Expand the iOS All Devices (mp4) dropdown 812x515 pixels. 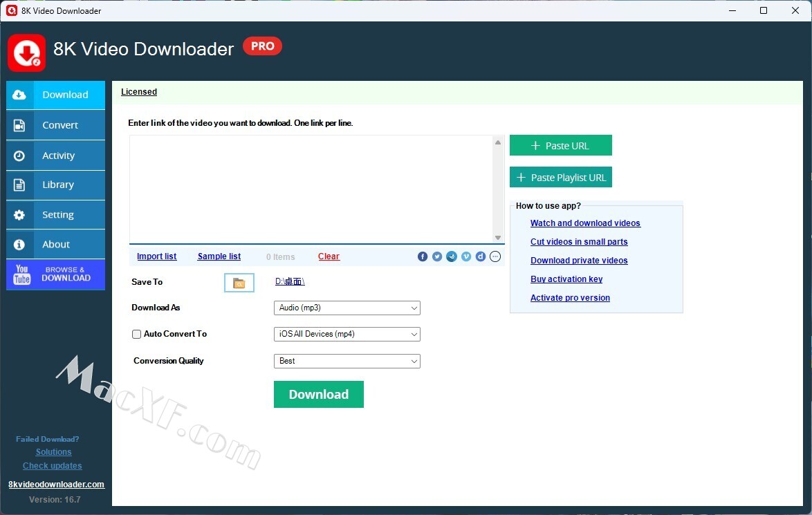click(347, 335)
